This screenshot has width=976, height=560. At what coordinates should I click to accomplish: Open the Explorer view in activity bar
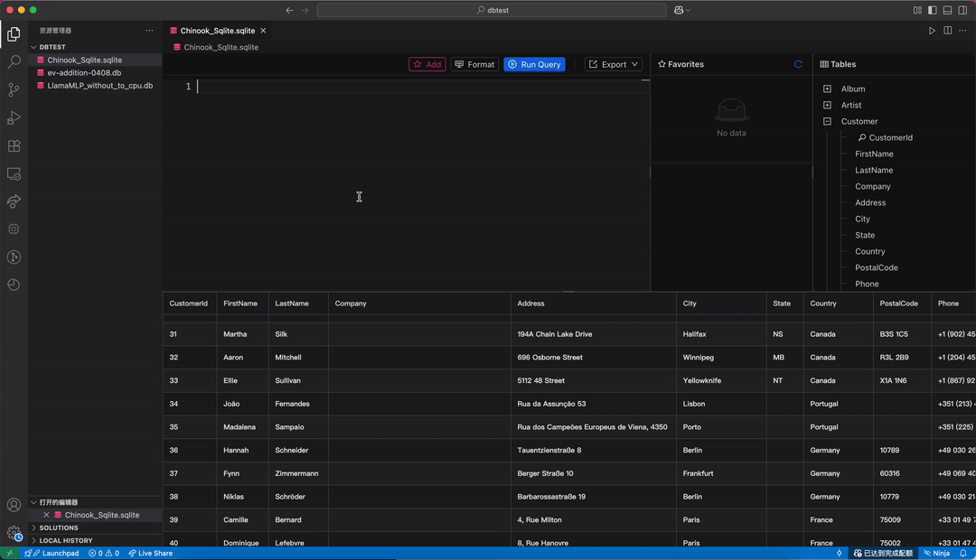(x=14, y=33)
